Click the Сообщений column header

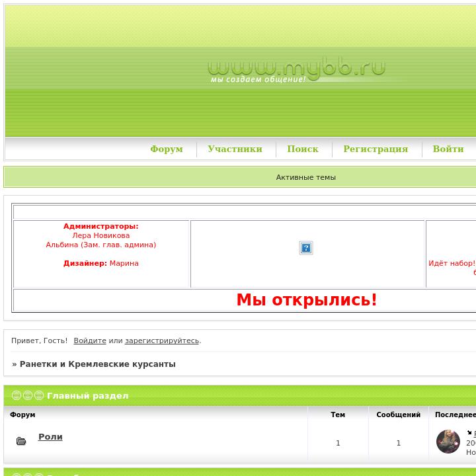point(398,415)
